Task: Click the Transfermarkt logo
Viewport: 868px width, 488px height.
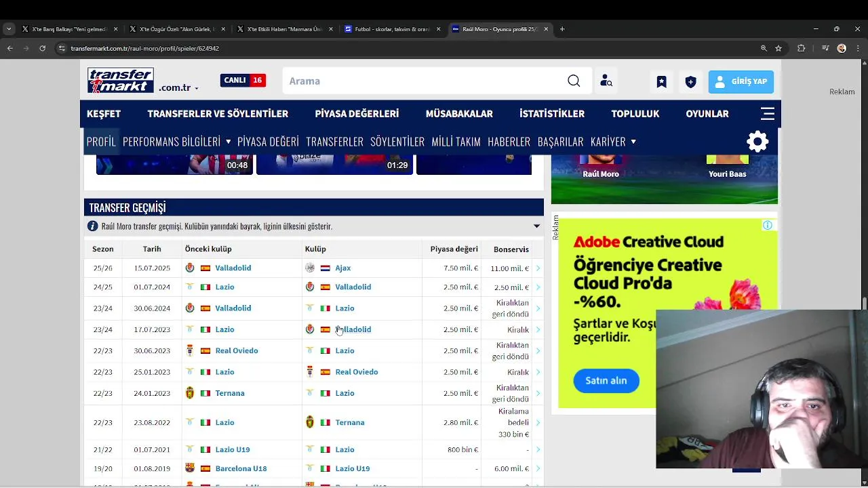Action: [121, 81]
